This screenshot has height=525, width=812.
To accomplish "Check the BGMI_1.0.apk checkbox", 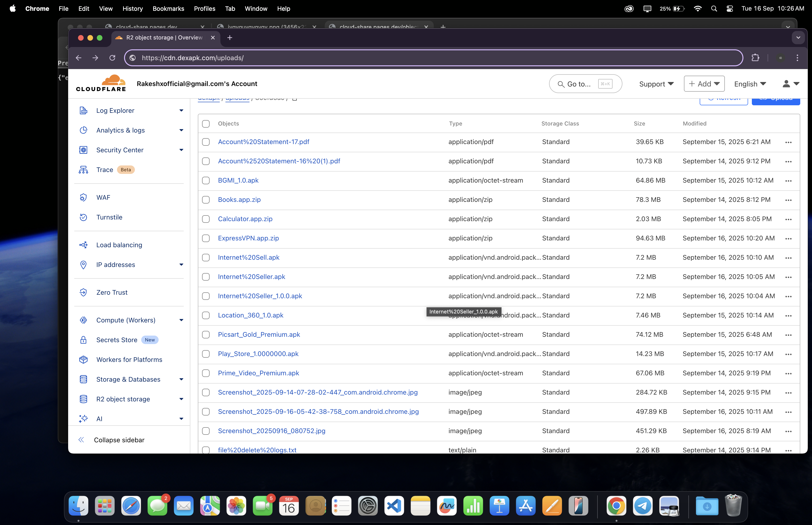I will (x=206, y=180).
